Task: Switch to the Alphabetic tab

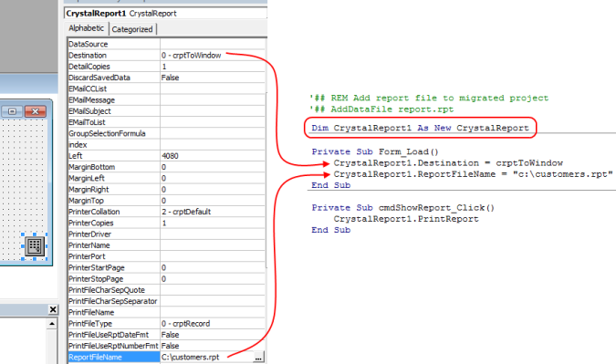Action: tap(87, 28)
